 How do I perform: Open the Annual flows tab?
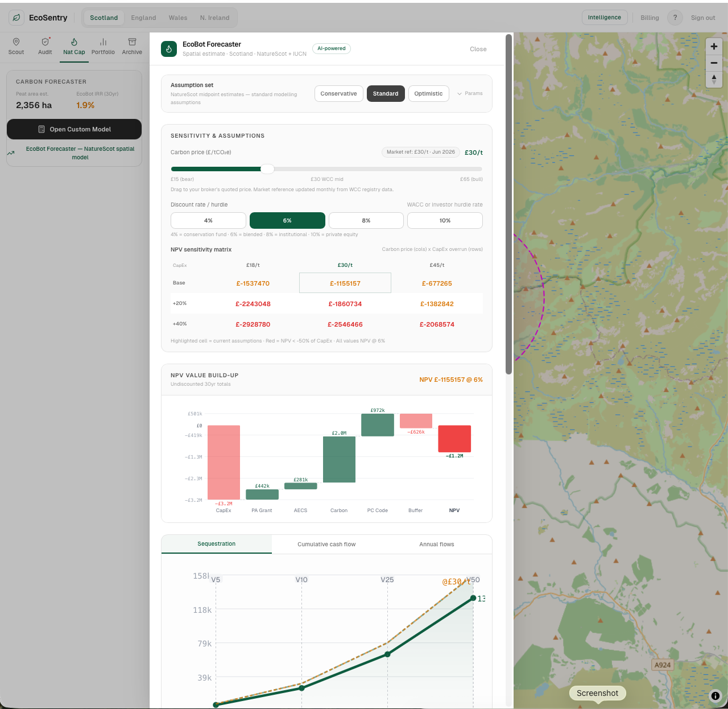(437, 544)
